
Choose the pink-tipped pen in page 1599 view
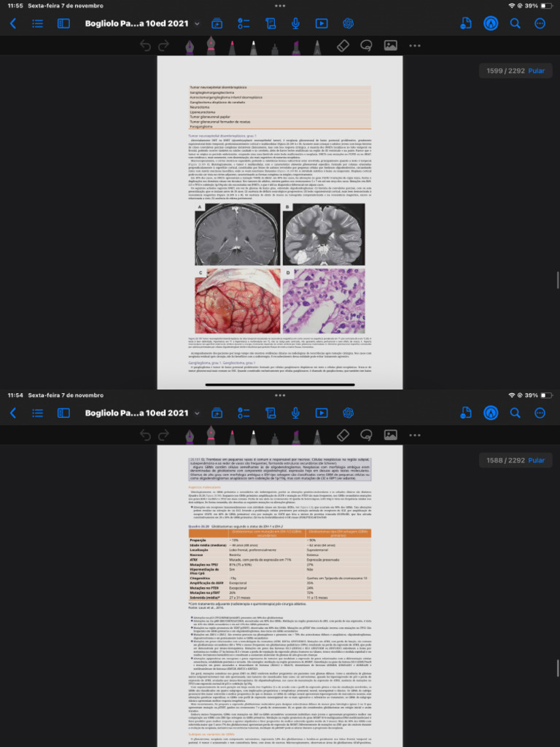(232, 47)
